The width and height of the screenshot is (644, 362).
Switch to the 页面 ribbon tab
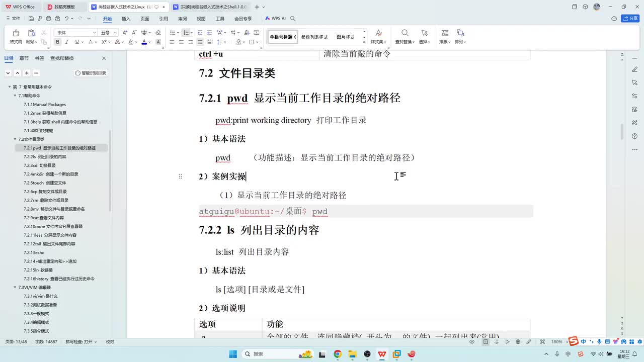pos(145,19)
